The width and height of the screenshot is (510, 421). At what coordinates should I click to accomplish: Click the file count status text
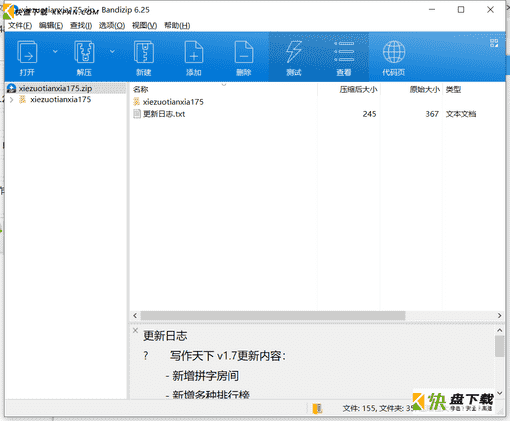[x=378, y=408]
